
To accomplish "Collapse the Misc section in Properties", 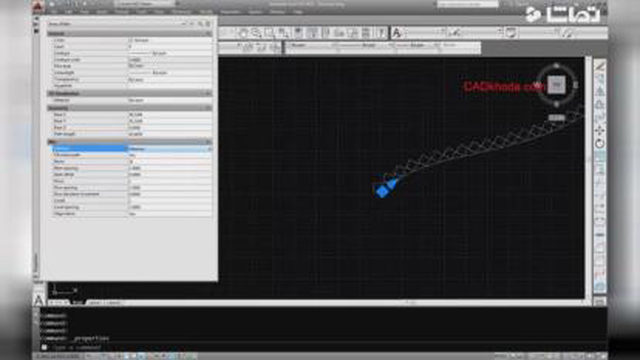I will point(208,142).
